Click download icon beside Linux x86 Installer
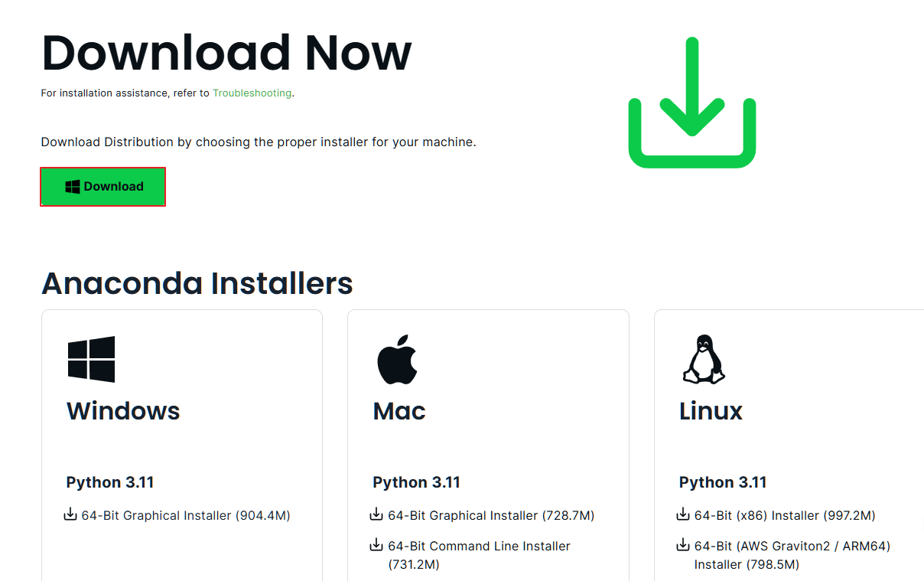 (683, 514)
